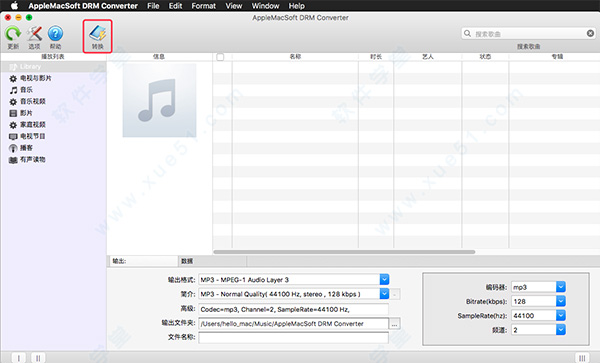Click the Library icon in the sidebar
Viewport: 600px width, 363px height.
[x=13, y=67]
